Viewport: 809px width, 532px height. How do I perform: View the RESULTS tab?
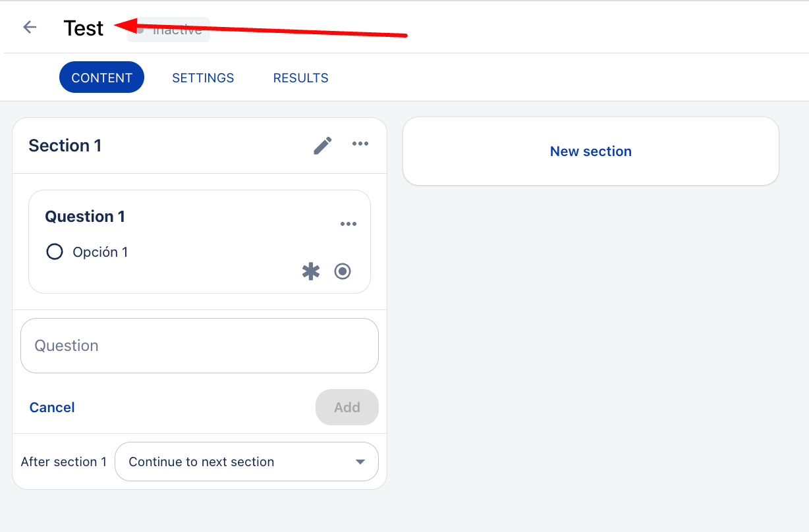click(x=300, y=78)
